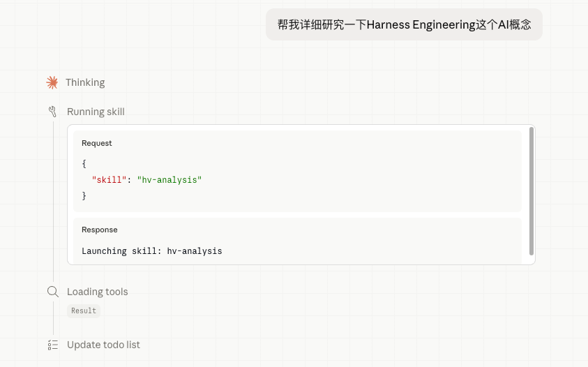The width and height of the screenshot is (588, 367).
Task: Click the red "skill" key in JSON
Action: [109, 180]
